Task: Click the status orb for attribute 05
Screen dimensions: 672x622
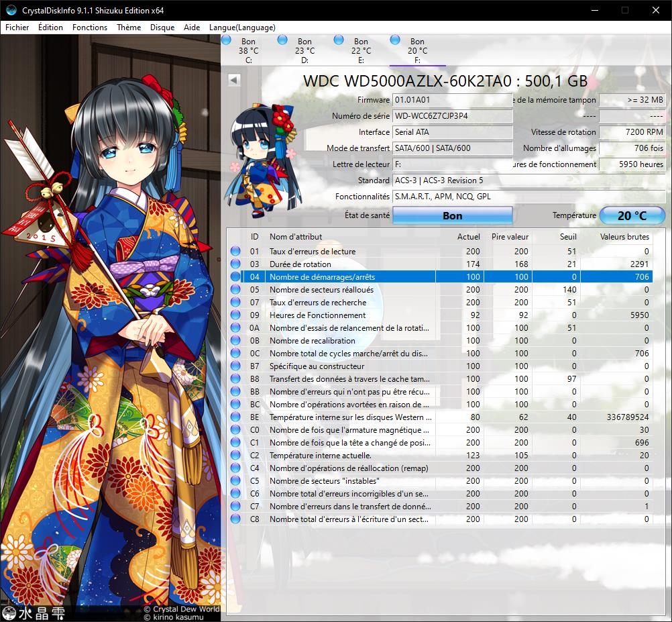Action: click(x=235, y=290)
